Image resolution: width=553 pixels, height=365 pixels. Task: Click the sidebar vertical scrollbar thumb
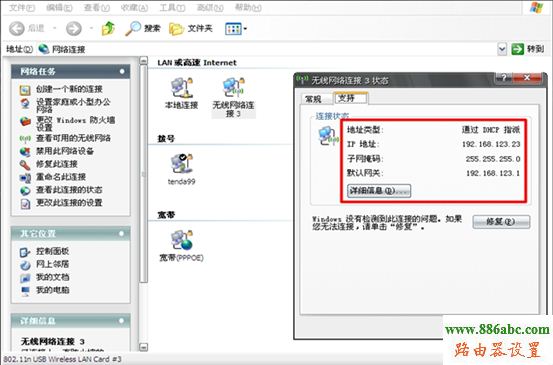coord(143,174)
